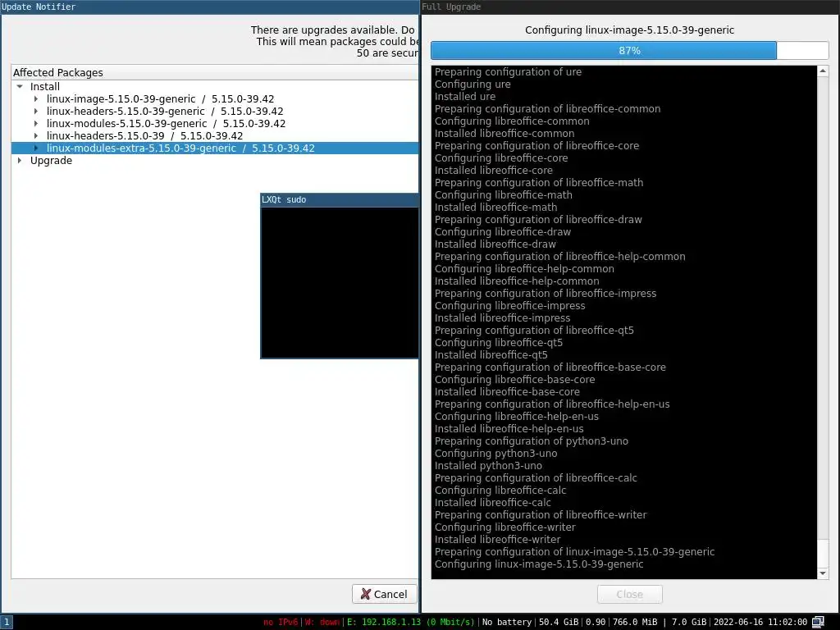Image resolution: width=840 pixels, height=630 pixels.
Task: Focus the Full Upgrade title bar
Action: pyautogui.click(x=631, y=7)
